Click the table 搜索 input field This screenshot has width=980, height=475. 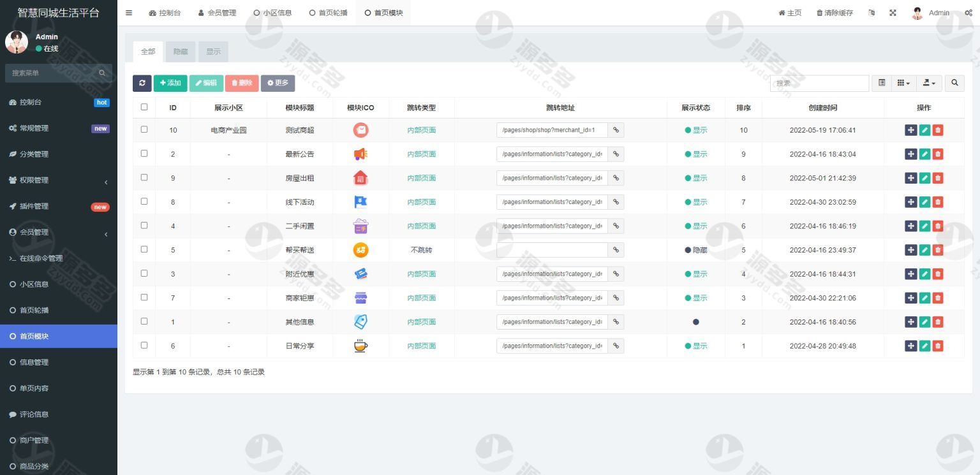pos(819,83)
